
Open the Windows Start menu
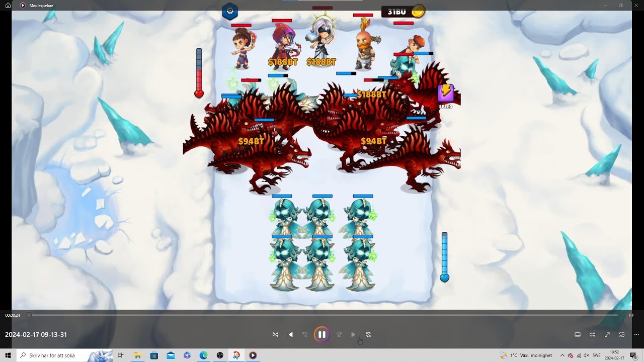(x=8, y=355)
